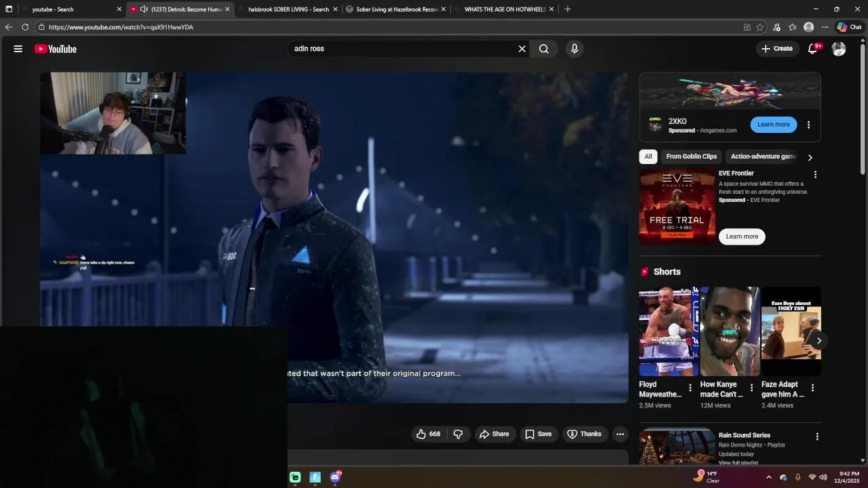
Task: Open options for the Faze Adapt short
Action: pyautogui.click(x=812, y=388)
